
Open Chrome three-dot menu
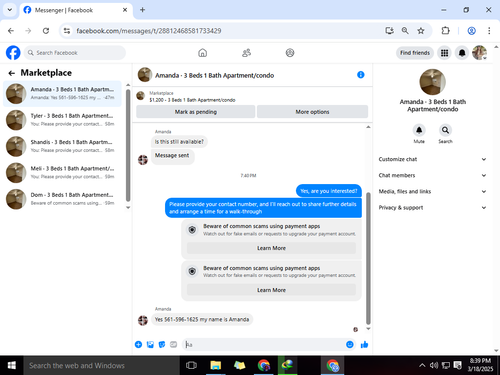click(x=489, y=31)
